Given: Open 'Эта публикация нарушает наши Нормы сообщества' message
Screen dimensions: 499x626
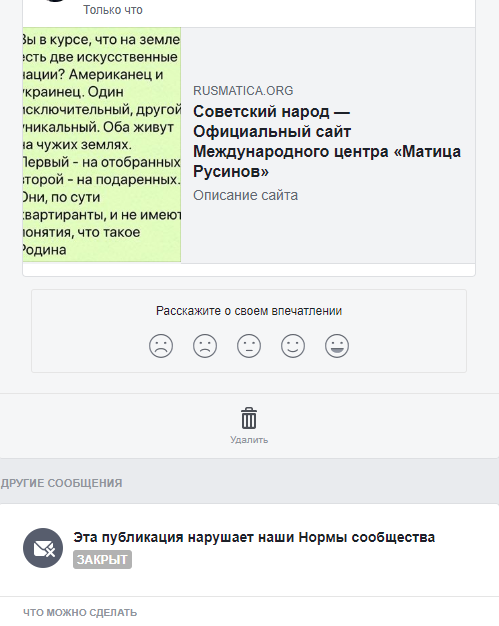Looking at the screenshot, I should click(254, 537).
